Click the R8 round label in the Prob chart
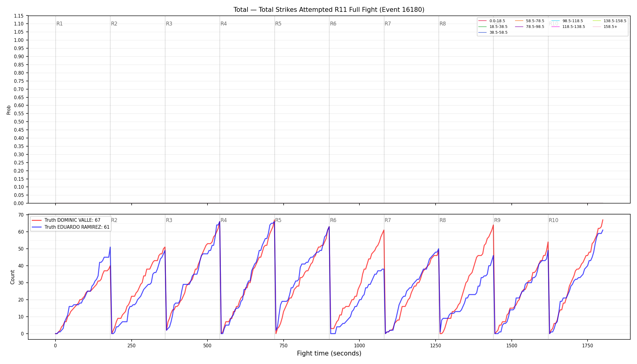This screenshot has width=637, height=364. [x=443, y=24]
